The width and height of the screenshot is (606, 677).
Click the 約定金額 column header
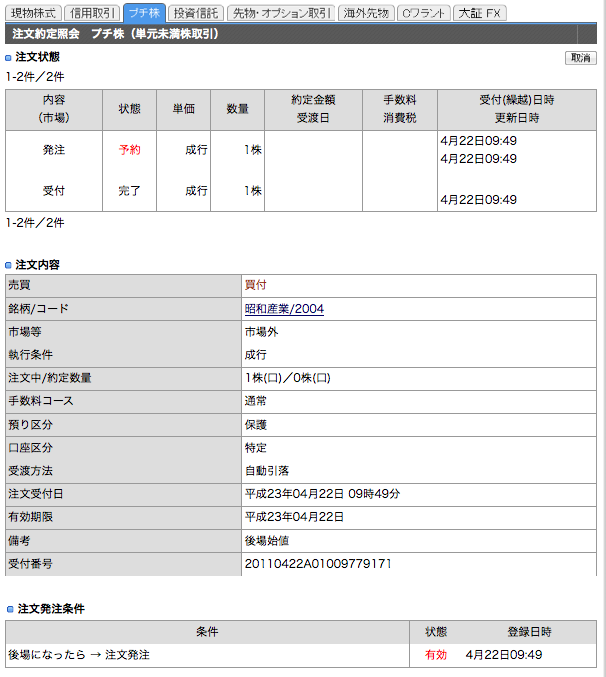click(x=313, y=100)
